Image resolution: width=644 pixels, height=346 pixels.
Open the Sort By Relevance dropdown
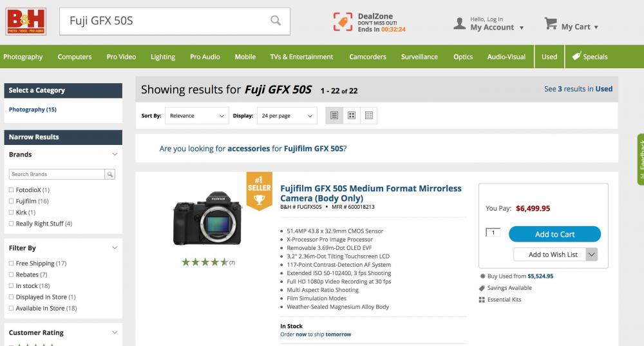pyautogui.click(x=196, y=116)
